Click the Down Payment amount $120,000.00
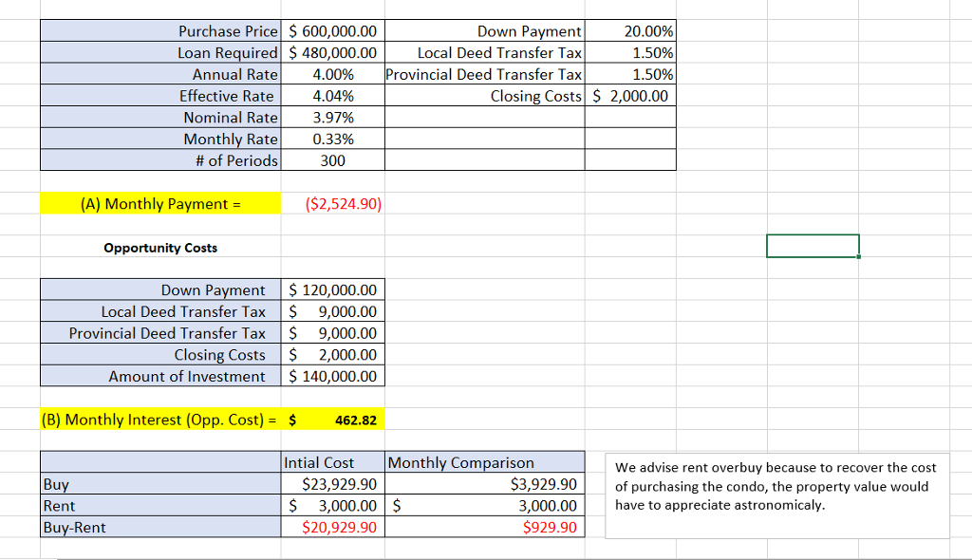This screenshot has width=972, height=560. pos(332,289)
